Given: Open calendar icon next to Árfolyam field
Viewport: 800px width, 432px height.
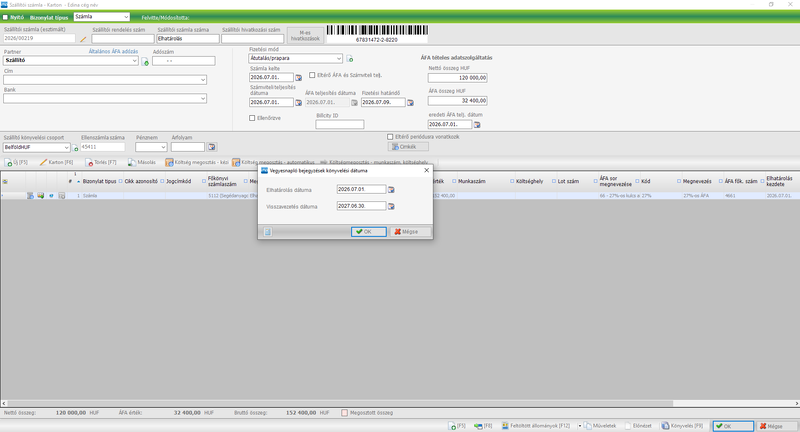Looking at the screenshot, I should (x=212, y=147).
